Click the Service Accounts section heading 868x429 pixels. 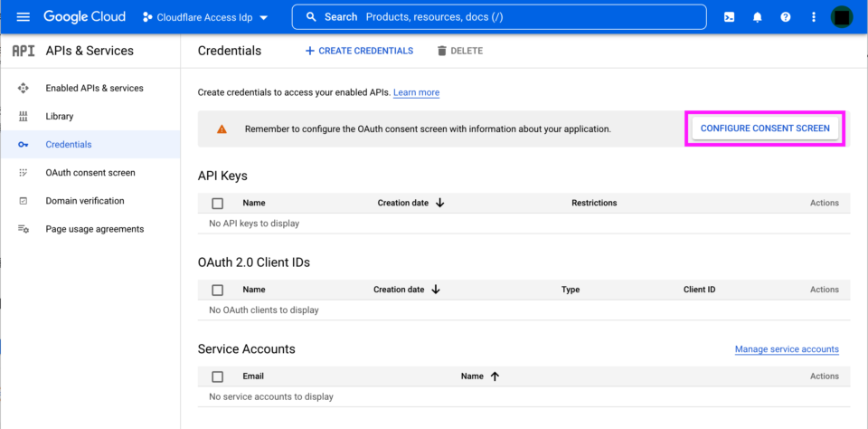click(x=246, y=349)
